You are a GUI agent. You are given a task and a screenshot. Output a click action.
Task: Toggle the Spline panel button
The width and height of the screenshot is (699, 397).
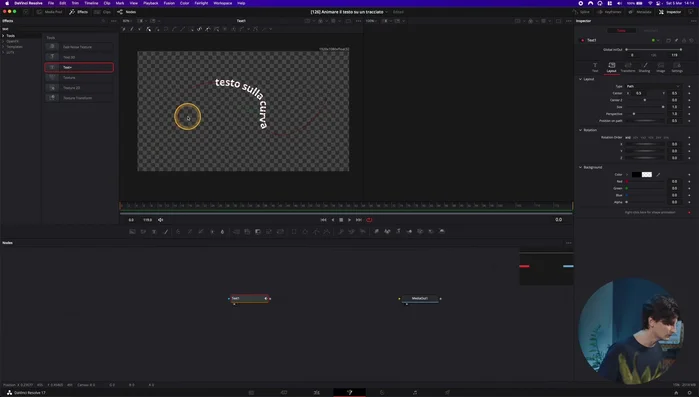(x=581, y=12)
